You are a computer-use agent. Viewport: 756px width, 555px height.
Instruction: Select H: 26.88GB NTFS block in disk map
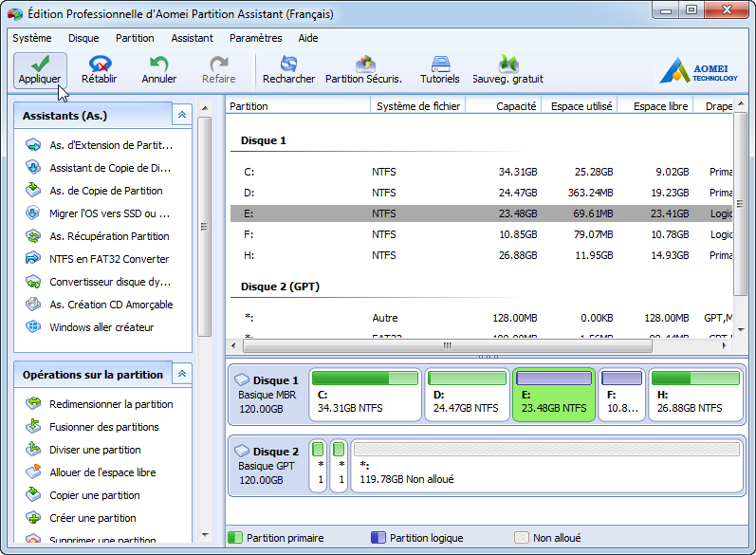(695, 395)
